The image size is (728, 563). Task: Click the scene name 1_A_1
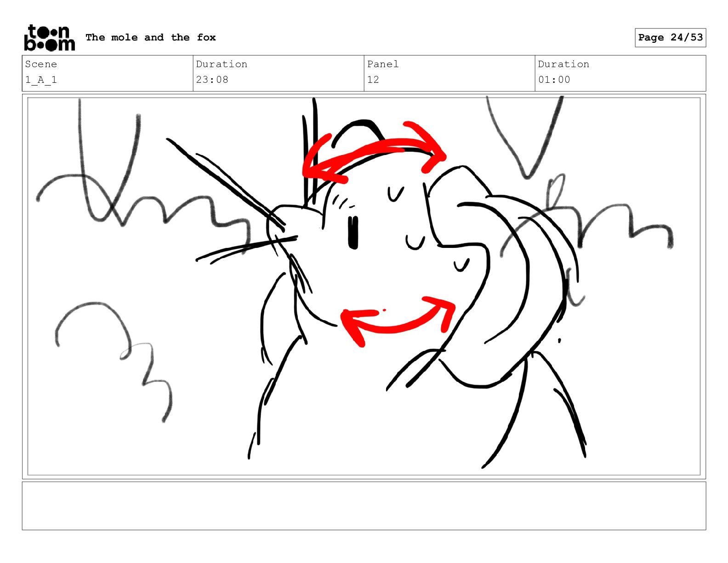(x=41, y=80)
